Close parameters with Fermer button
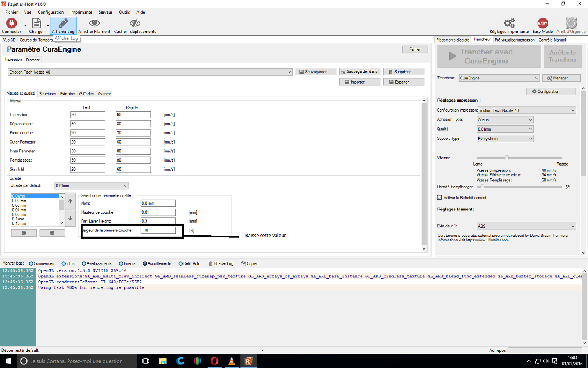 click(415, 49)
